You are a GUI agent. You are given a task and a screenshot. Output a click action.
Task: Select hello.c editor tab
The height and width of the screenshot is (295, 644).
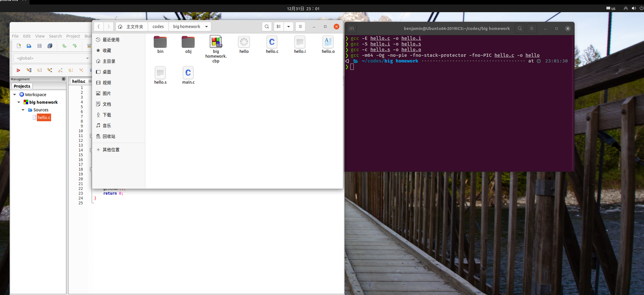[79, 81]
